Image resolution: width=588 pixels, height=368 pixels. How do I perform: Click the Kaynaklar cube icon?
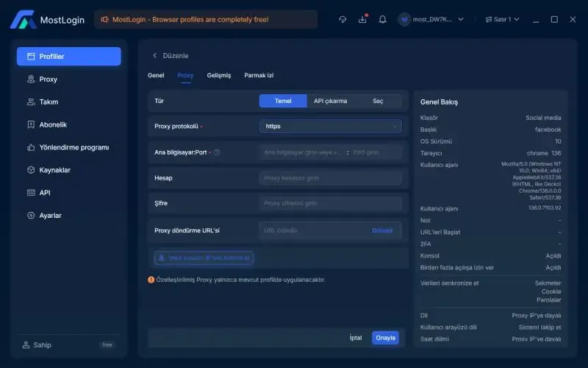(31, 170)
